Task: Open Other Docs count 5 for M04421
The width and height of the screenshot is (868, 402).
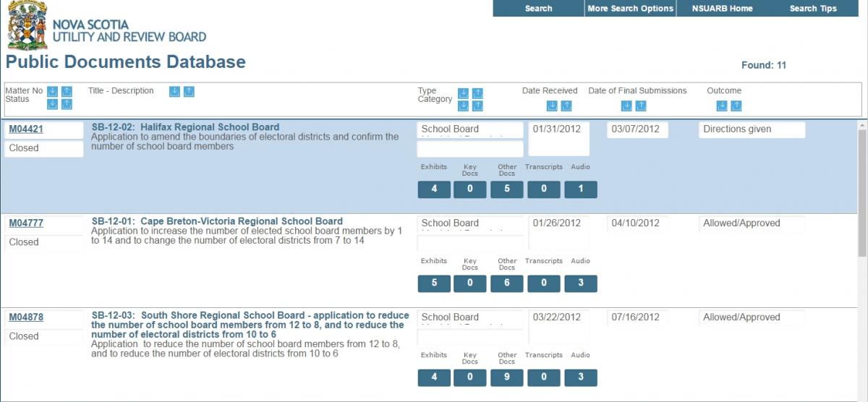Action: click(506, 189)
